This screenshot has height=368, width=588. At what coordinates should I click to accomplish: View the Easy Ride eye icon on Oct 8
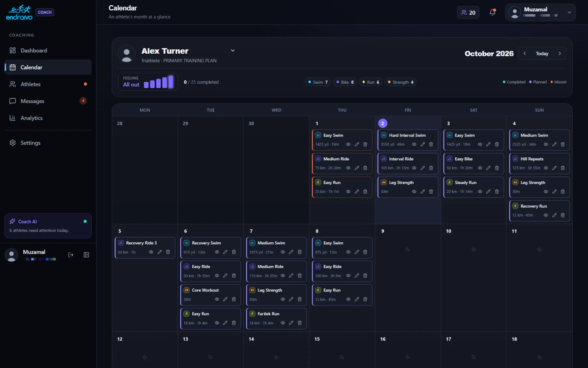point(348,275)
